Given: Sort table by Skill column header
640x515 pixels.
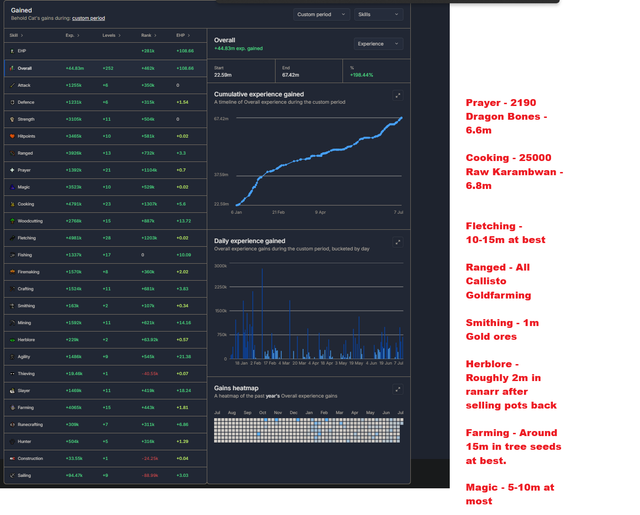Looking at the screenshot, I should click(16, 36).
